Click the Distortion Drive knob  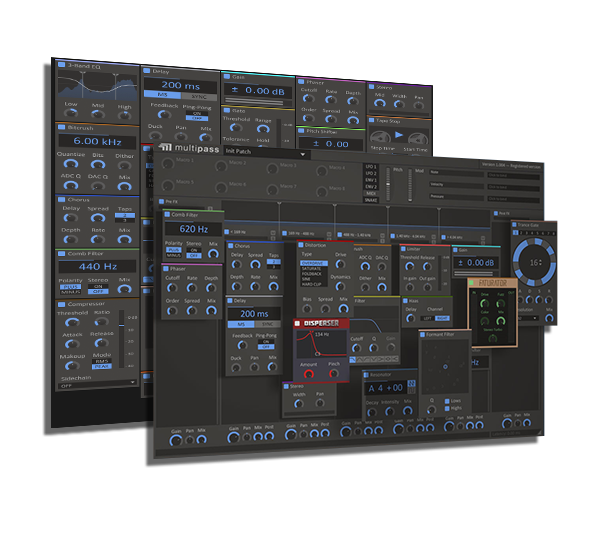pyautogui.click(x=340, y=264)
